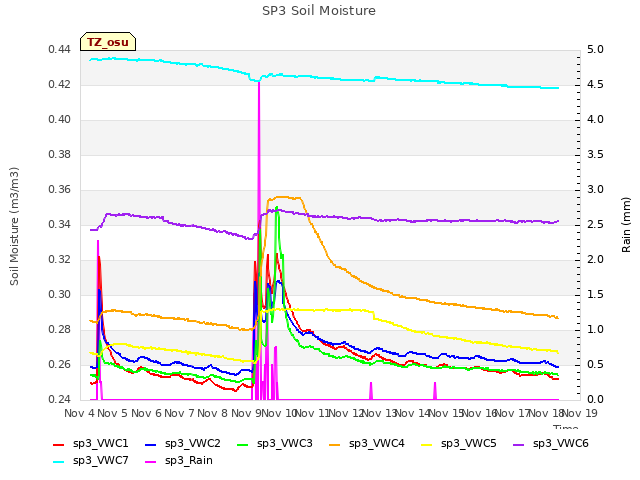Viewport: 640px width, 480px height.
Task: Click the Rain (mm) axis label
Action: (626, 225)
